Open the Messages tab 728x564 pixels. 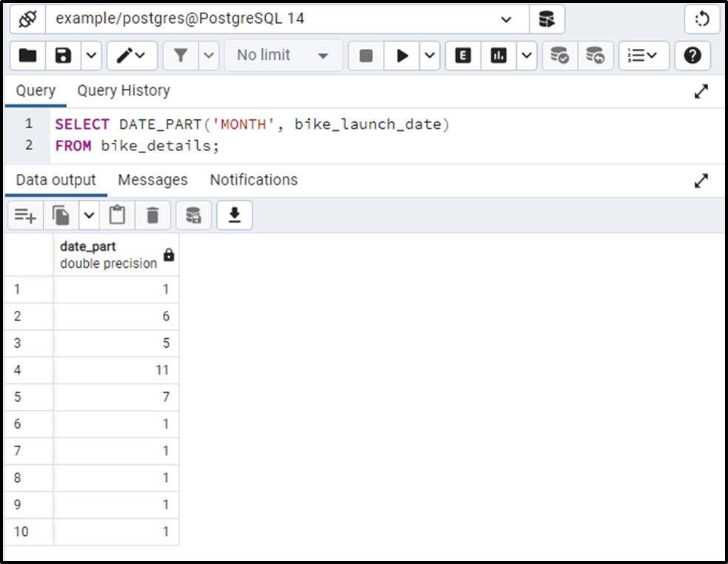point(153,180)
